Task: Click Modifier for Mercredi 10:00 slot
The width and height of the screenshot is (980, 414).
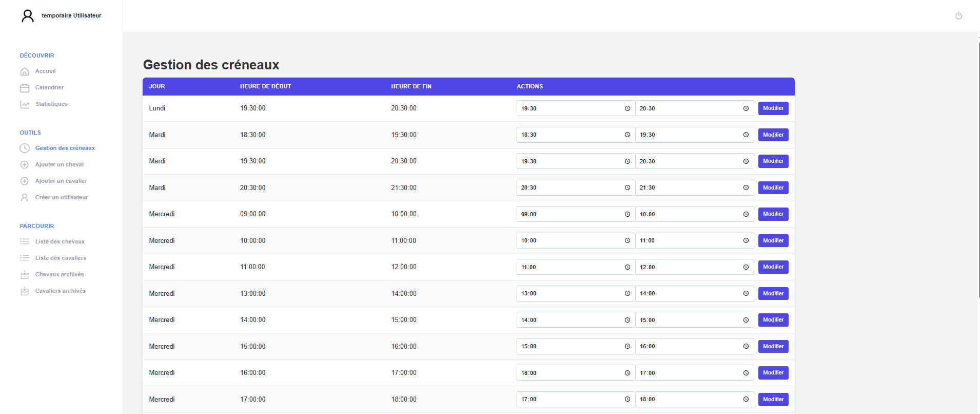Action: click(x=773, y=241)
